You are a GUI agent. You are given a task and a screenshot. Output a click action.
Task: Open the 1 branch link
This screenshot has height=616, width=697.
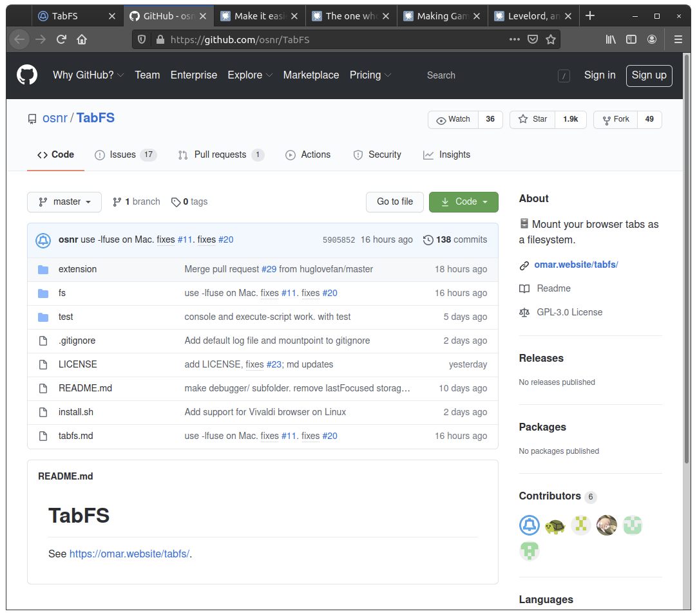(x=137, y=202)
